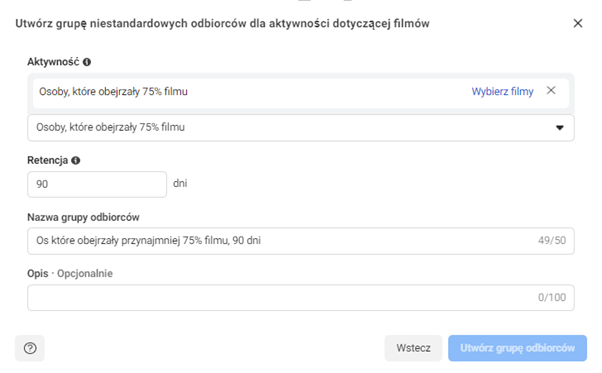Click the Opis · Opcjonalnie label

point(70,274)
